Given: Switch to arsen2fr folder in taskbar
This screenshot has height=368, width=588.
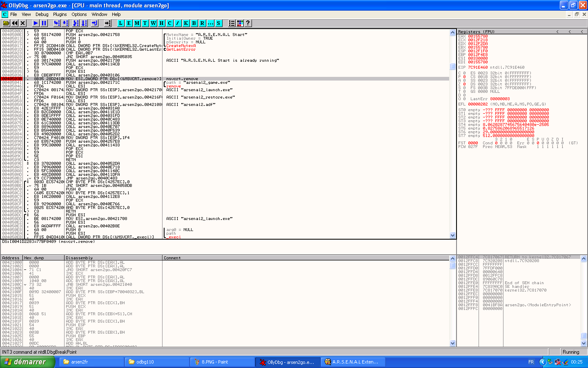Looking at the screenshot, I should tap(91, 362).
